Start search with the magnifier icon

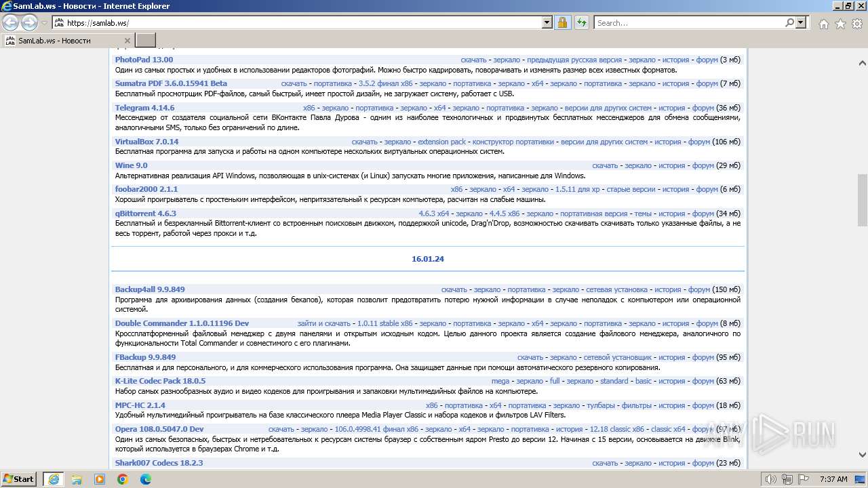[789, 22]
